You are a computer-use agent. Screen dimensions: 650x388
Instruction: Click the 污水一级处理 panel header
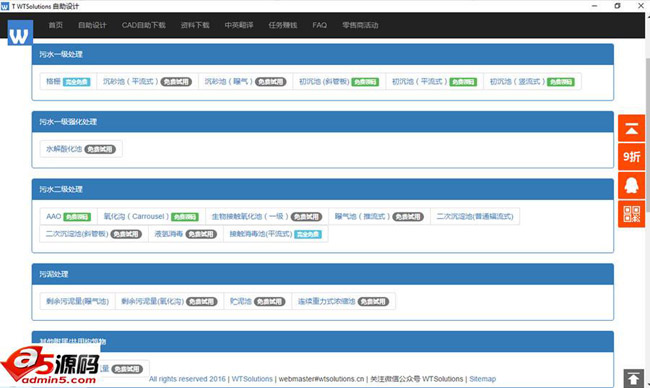(323, 54)
